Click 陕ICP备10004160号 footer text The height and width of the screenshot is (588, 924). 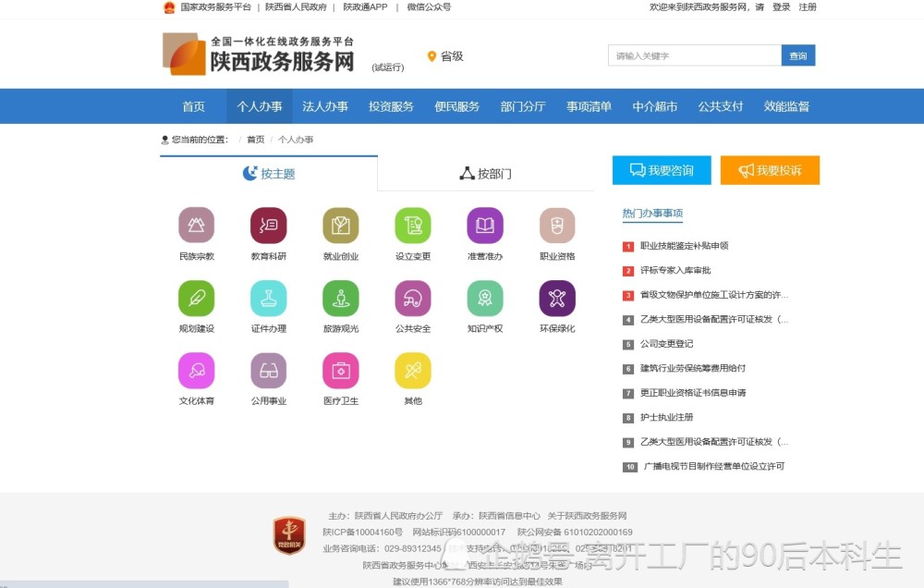[362, 532]
